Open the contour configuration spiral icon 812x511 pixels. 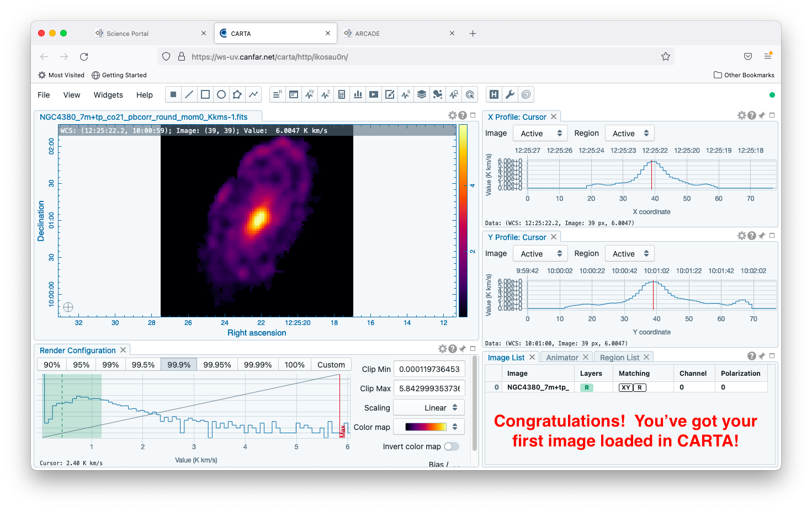coord(526,94)
